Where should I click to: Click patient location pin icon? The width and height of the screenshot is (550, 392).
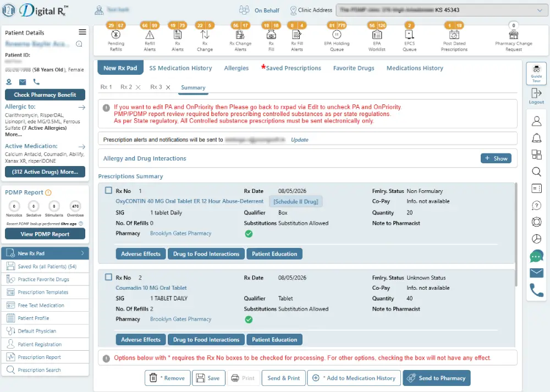[x=9, y=82]
